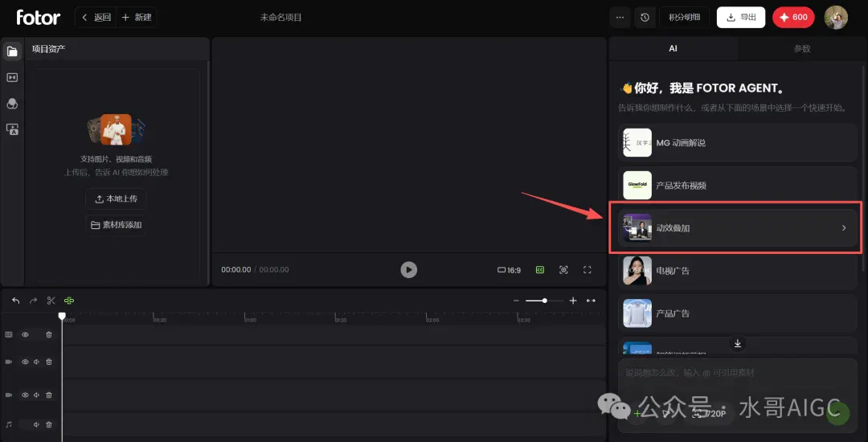The height and width of the screenshot is (442, 868).
Task: Open the user avatar profile
Action: click(x=835, y=17)
